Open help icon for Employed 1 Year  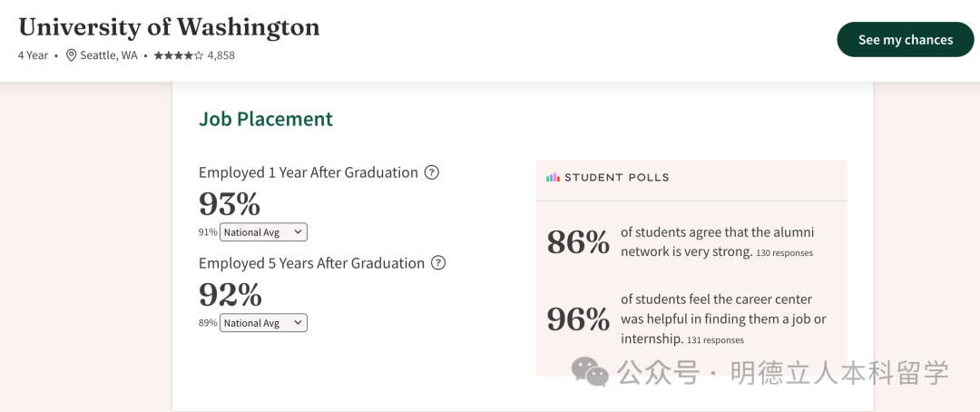pos(432,172)
